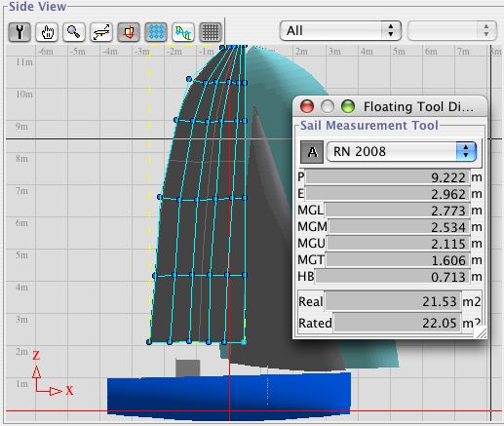Image resolution: width=504 pixels, height=426 pixels.
Task: Close the Floating Tool Dialog with red button
Action: (307, 106)
